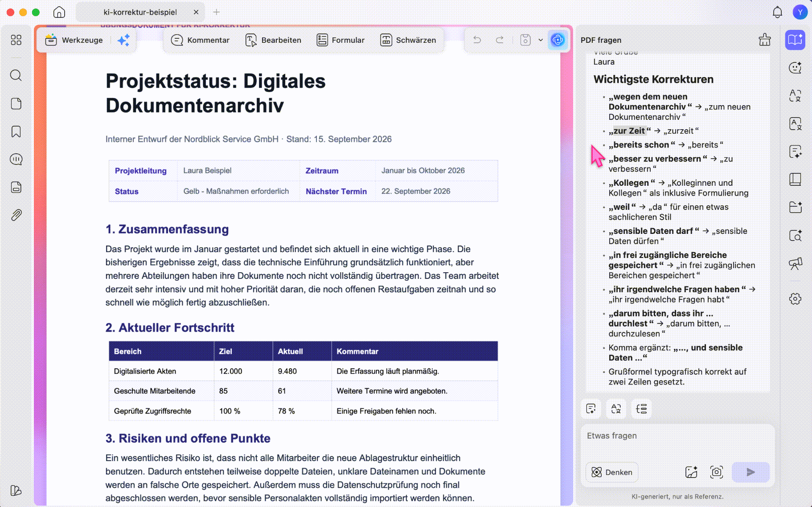
Task: Open the book reader icon in right sidebar
Action: [x=795, y=179]
